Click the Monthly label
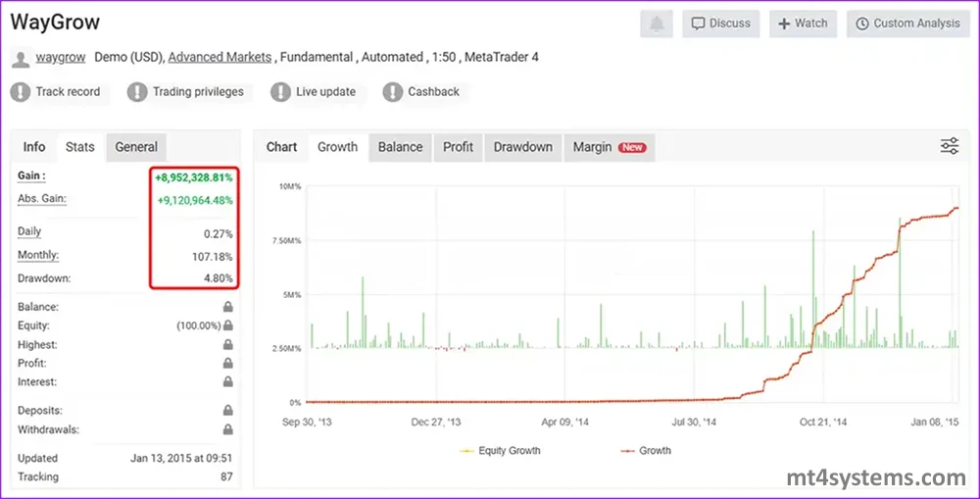This screenshot has width=980, height=499. point(38,255)
